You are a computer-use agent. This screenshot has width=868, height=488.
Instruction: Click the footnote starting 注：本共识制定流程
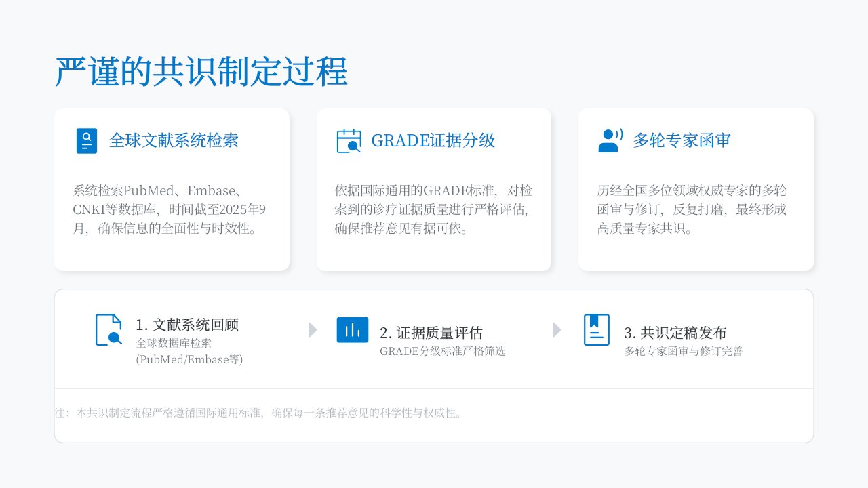pos(260,413)
